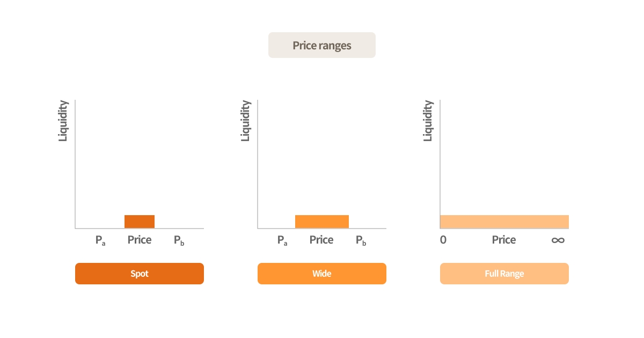Click the light orange Full Range bar

pyautogui.click(x=504, y=222)
